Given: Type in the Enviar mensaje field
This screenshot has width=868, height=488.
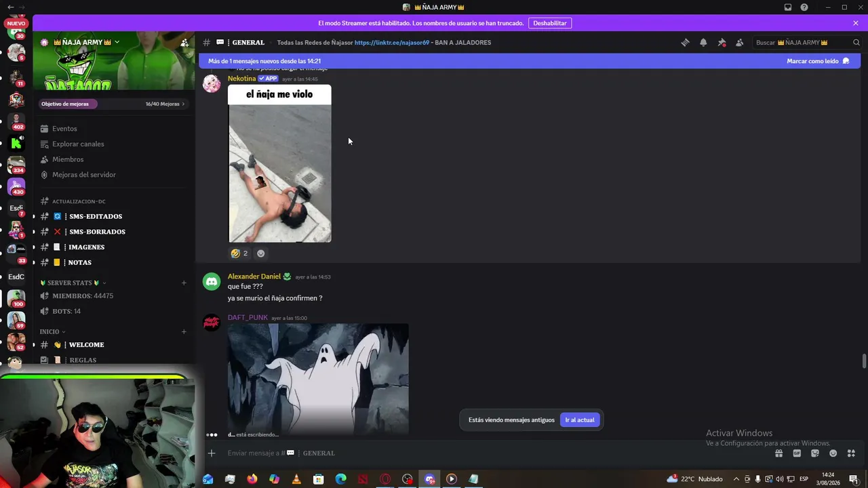Looking at the screenshot, I should [x=495, y=453].
